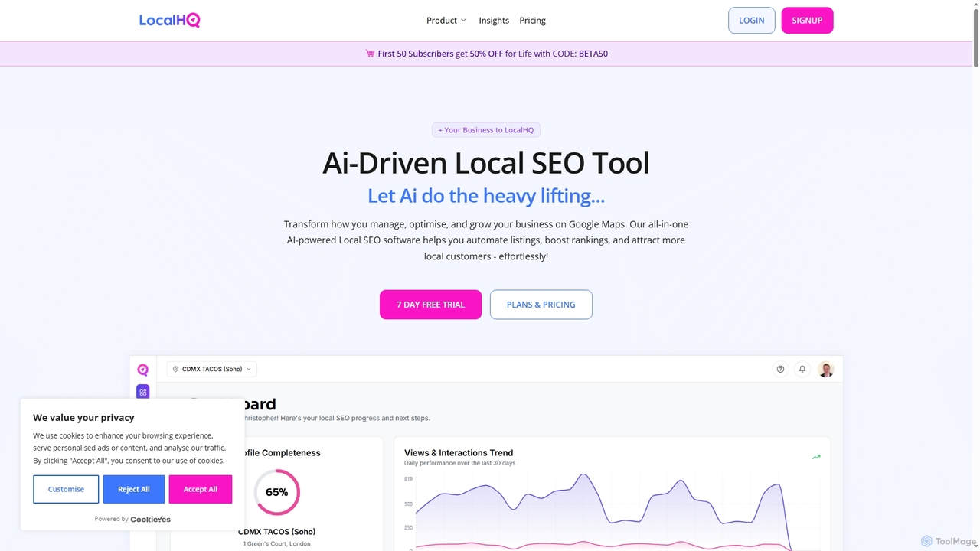This screenshot has width=980, height=551.
Task: Open the notifications bell in dashboard
Action: [802, 369]
